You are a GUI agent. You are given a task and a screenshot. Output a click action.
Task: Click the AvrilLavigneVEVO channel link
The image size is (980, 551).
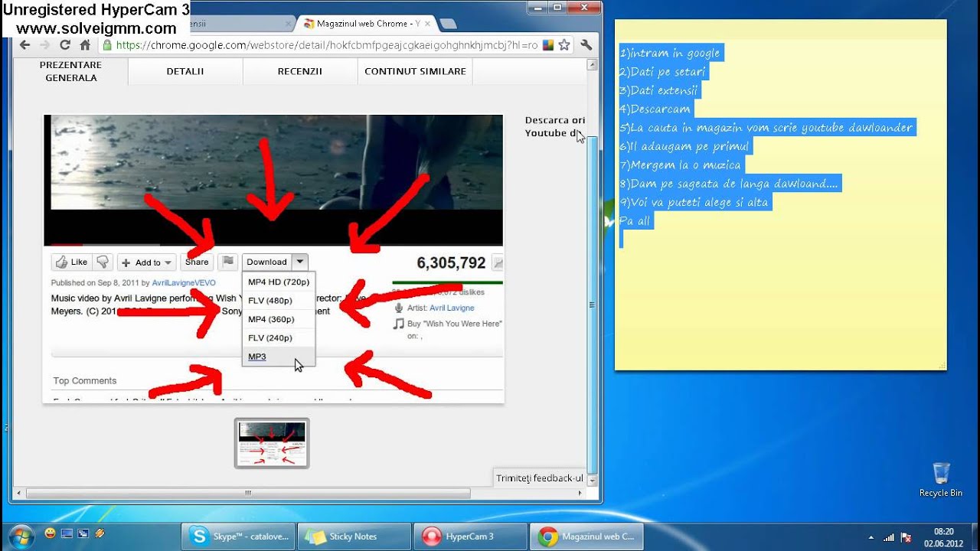click(x=184, y=283)
